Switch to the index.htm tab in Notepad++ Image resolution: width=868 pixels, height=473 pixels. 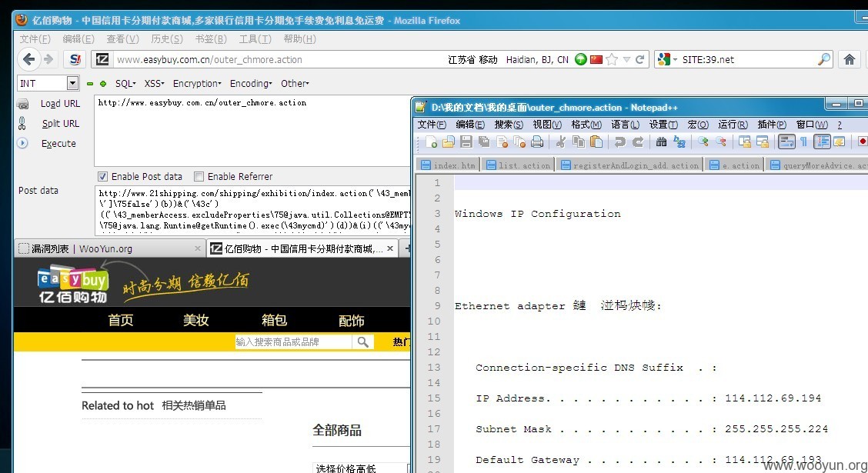(449, 165)
